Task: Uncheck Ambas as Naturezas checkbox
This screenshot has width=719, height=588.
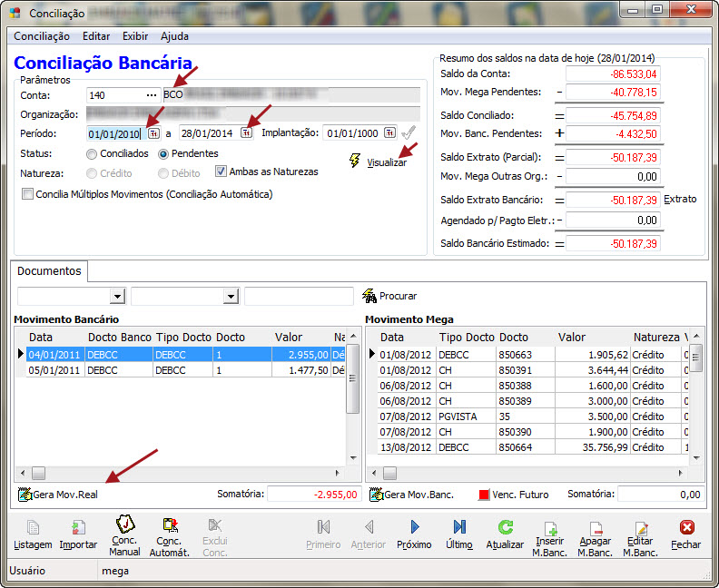Action: [x=221, y=171]
